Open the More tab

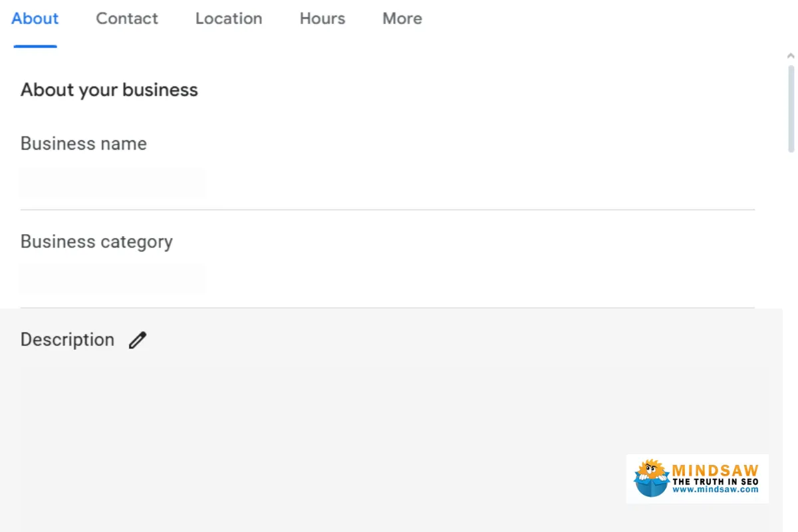tap(402, 19)
